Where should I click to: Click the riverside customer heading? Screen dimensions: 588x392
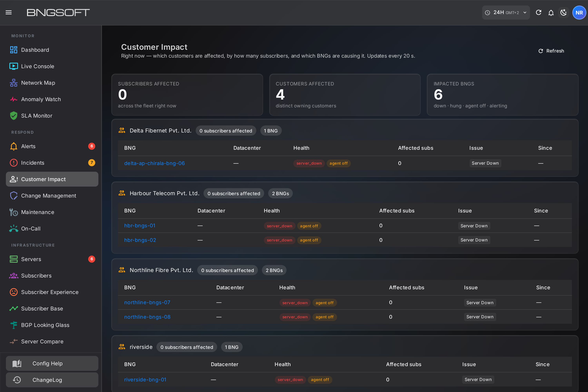pos(141,347)
